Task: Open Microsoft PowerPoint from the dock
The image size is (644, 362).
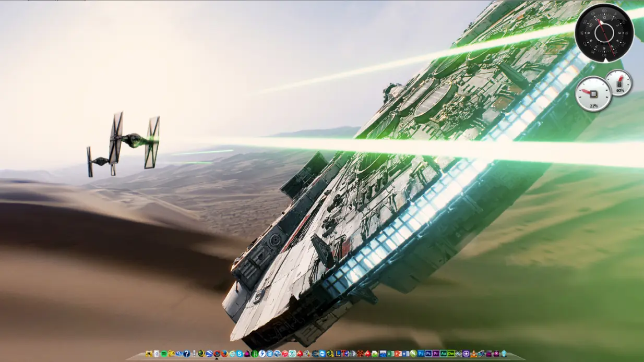Action: [398, 354]
